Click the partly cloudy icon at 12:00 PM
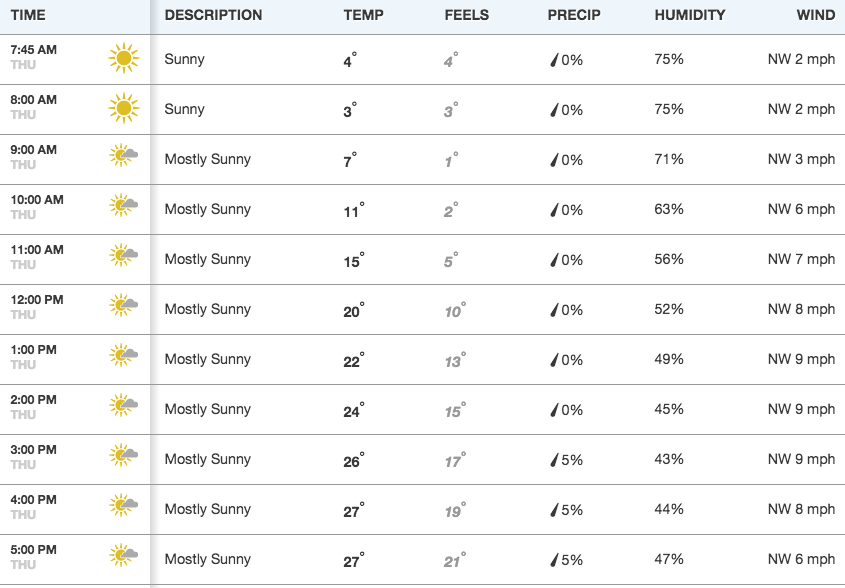The image size is (845, 588). click(x=123, y=305)
